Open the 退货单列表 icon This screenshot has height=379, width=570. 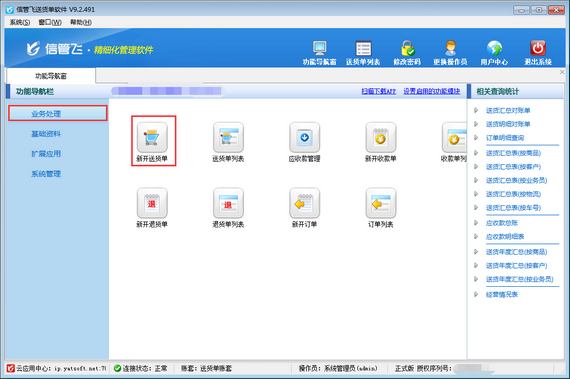point(228,203)
